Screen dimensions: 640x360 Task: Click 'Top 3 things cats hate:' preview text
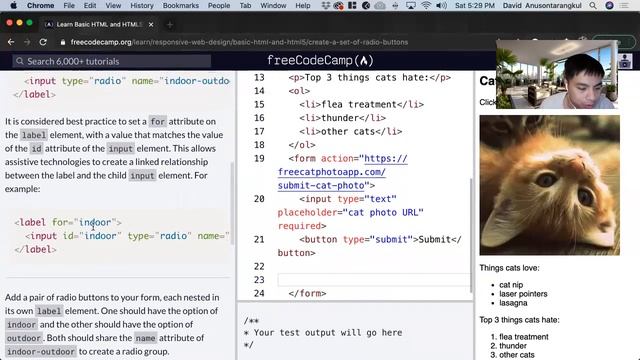[x=520, y=320]
